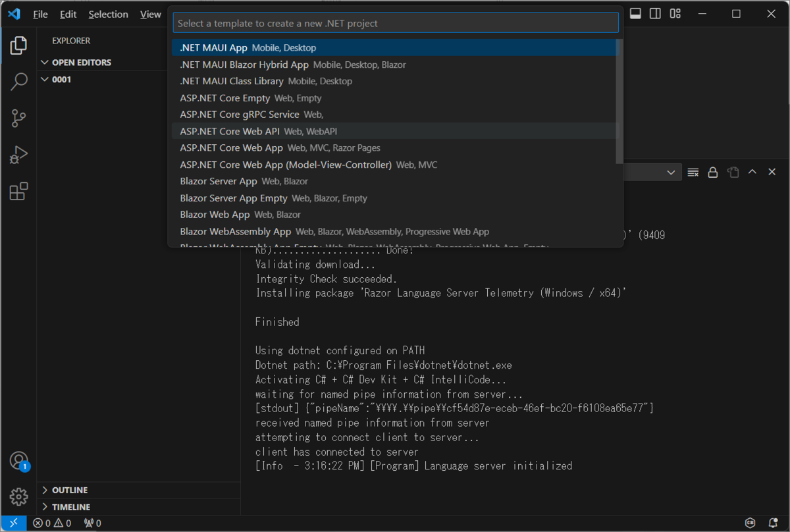Select .NET MAUI Class Library template
Image resolution: width=790 pixels, height=532 pixels.
pos(394,81)
